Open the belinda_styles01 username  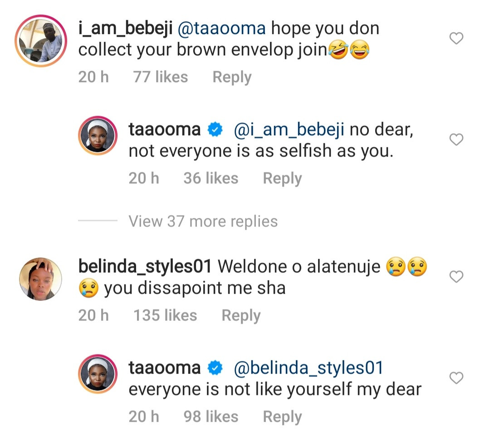(145, 266)
